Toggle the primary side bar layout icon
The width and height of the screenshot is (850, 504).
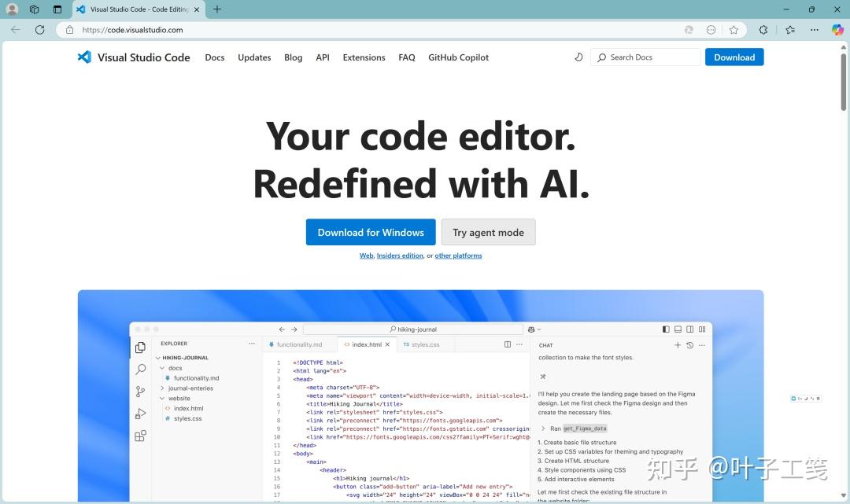[666, 329]
